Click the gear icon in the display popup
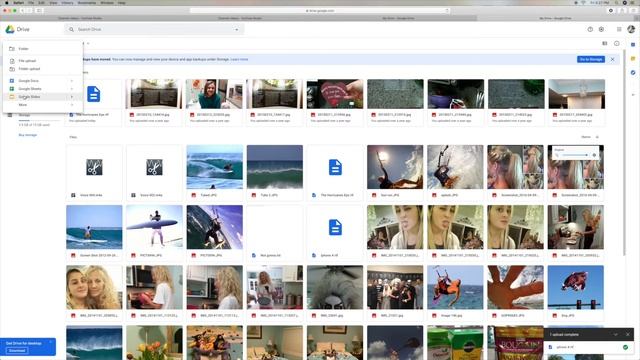This screenshot has height=360, width=640. click(594, 155)
